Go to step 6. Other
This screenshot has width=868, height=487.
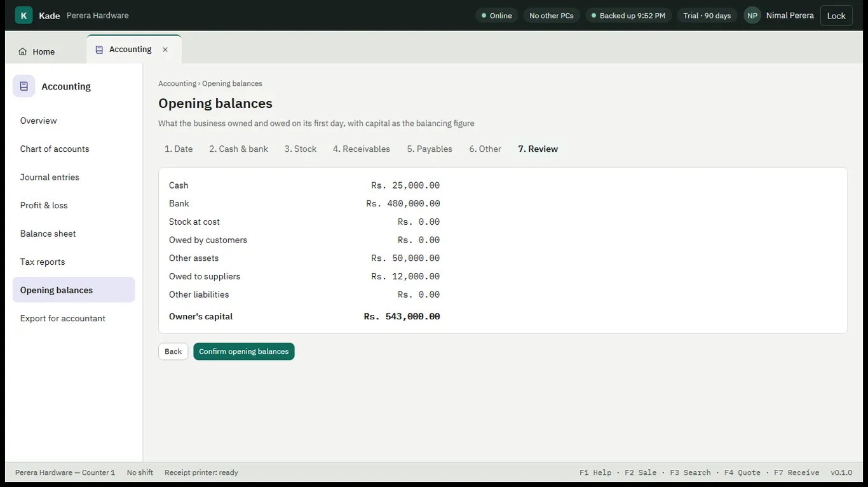pos(485,149)
